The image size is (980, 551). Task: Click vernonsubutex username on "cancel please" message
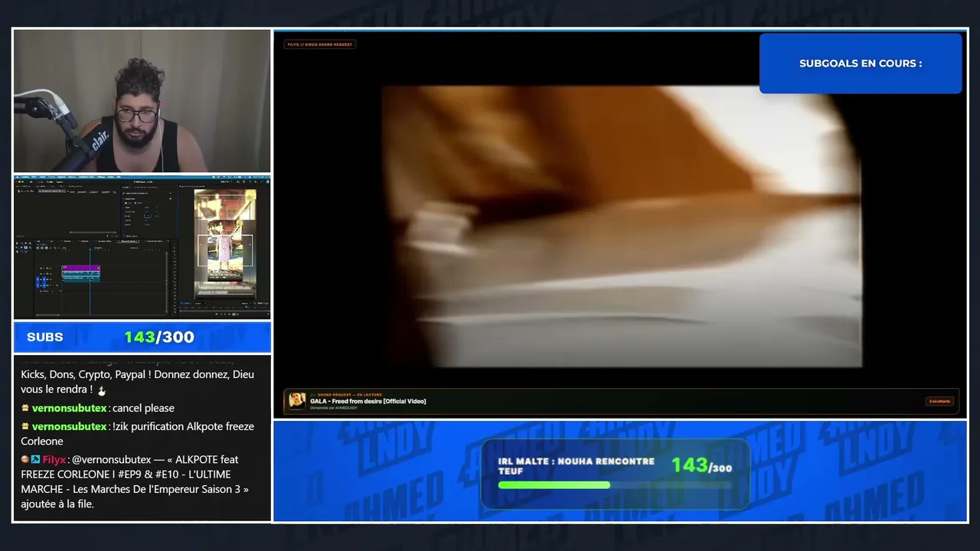point(69,408)
